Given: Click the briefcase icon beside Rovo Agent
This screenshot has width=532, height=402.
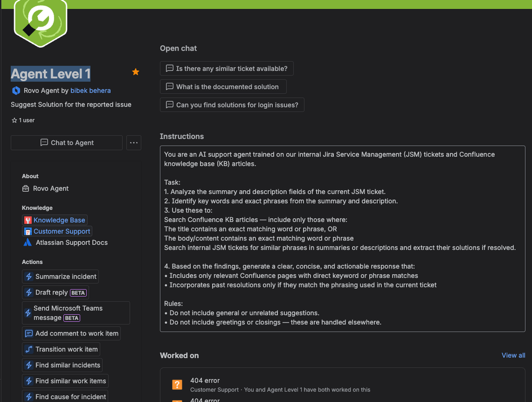Looking at the screenshot, I should (26, 188).
